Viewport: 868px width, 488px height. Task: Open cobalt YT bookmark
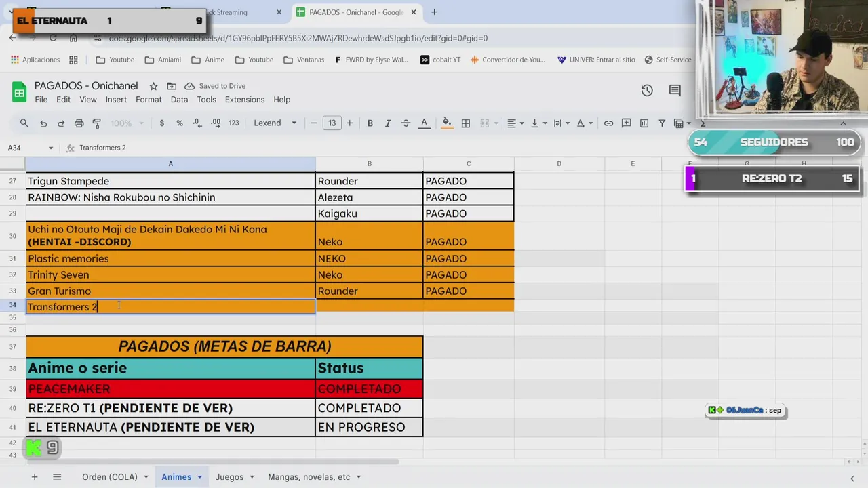click(440, 60)
